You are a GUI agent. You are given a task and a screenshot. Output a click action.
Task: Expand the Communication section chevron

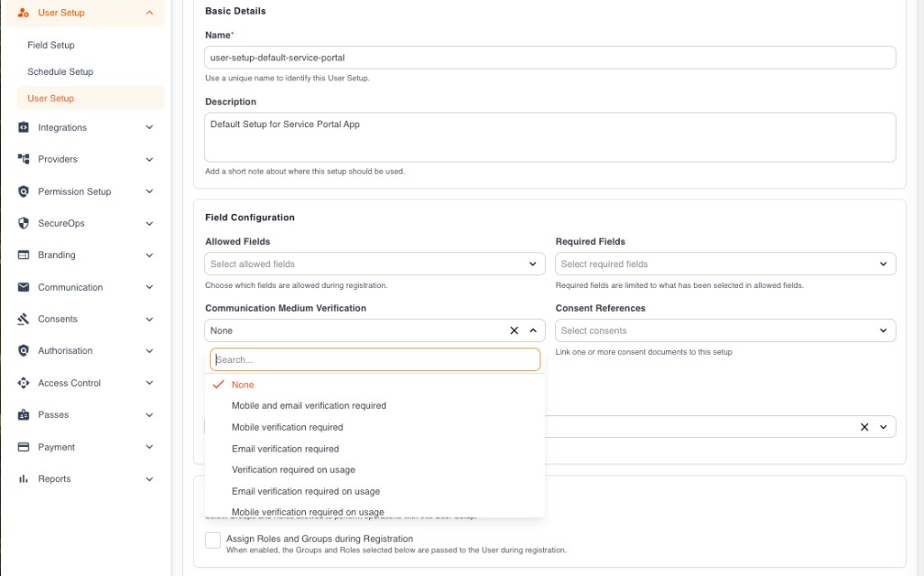click(150, 287)
